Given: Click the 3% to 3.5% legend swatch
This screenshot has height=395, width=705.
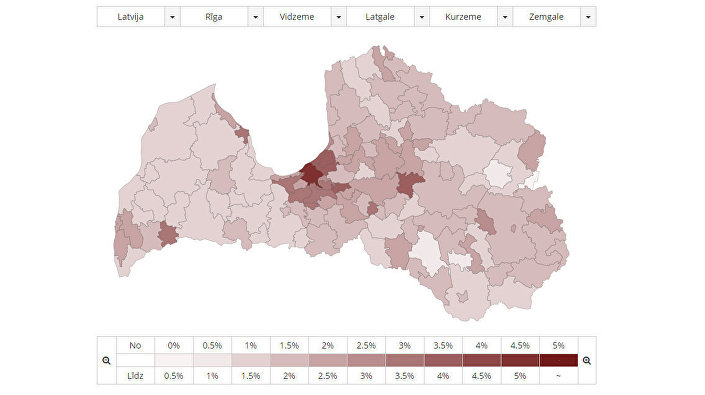Looking at the screenshot, I should (405, 360).
